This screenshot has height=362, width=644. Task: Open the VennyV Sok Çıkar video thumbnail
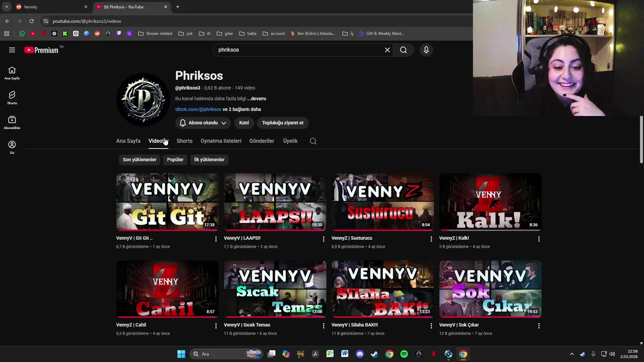point(491,289)
